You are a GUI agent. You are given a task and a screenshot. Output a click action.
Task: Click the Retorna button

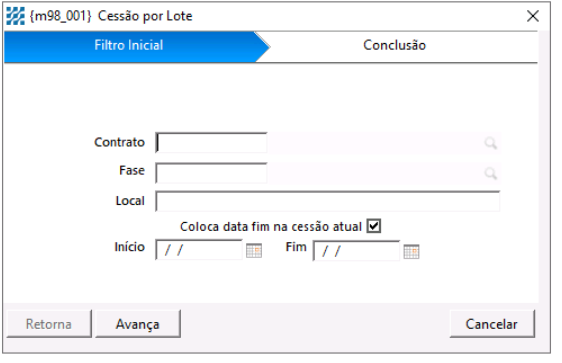click(x=49, y=324)
